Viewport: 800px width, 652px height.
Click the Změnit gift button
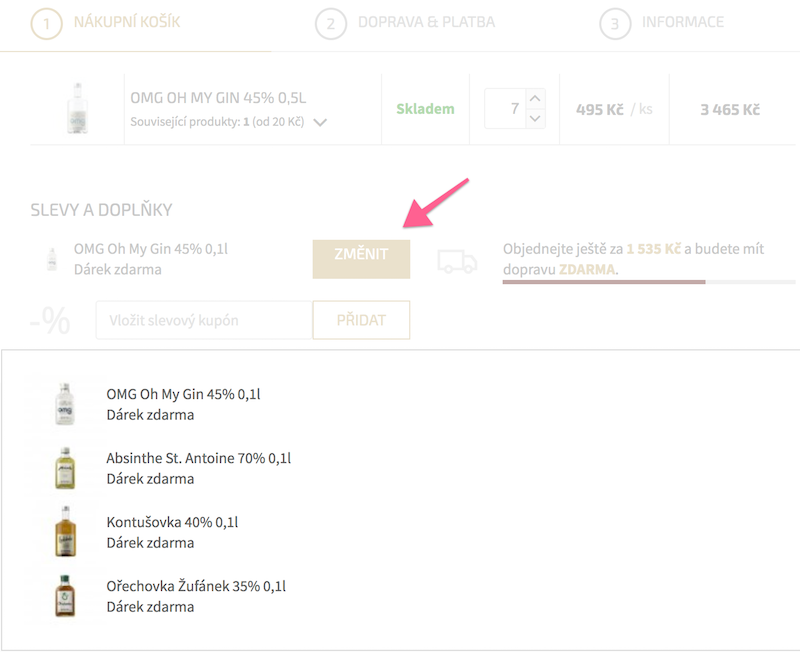click(361, 259)
